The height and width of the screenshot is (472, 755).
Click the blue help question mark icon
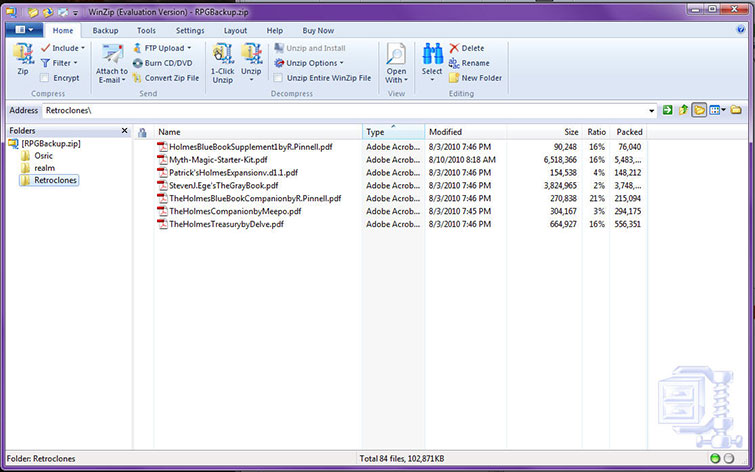click(741, 30)
